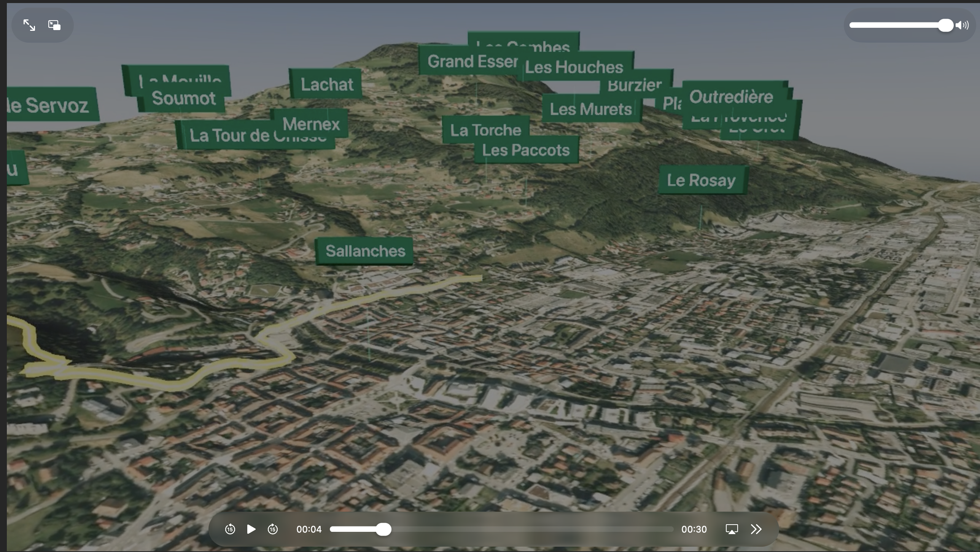Click the Lachat map label
This screenshot has width=980, height=552.
point(326,84)
